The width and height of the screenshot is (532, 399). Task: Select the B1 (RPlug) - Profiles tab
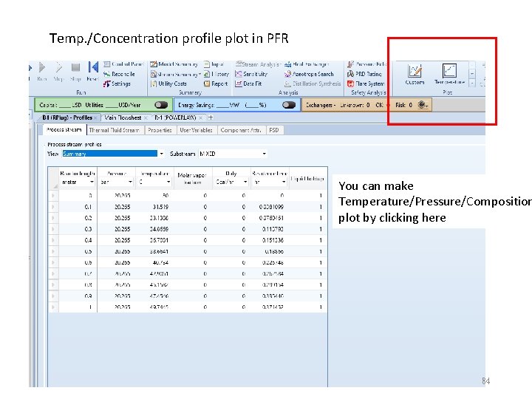(67, 117)
